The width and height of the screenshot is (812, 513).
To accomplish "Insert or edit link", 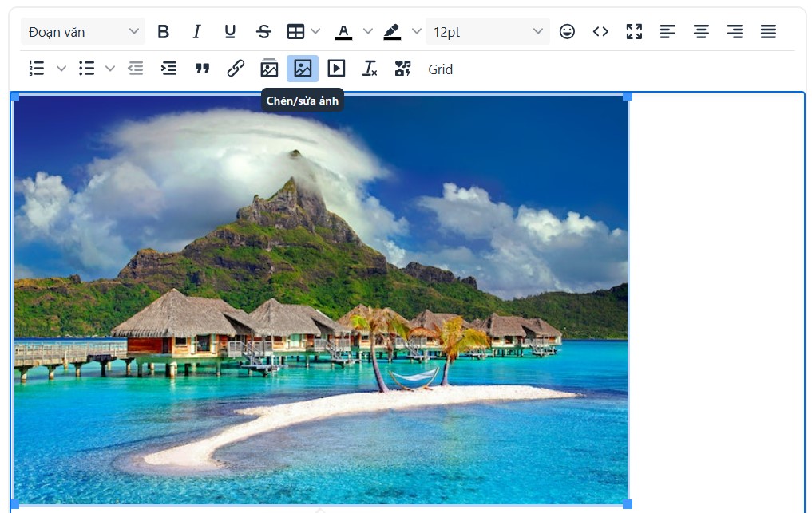I will [236, 69].
